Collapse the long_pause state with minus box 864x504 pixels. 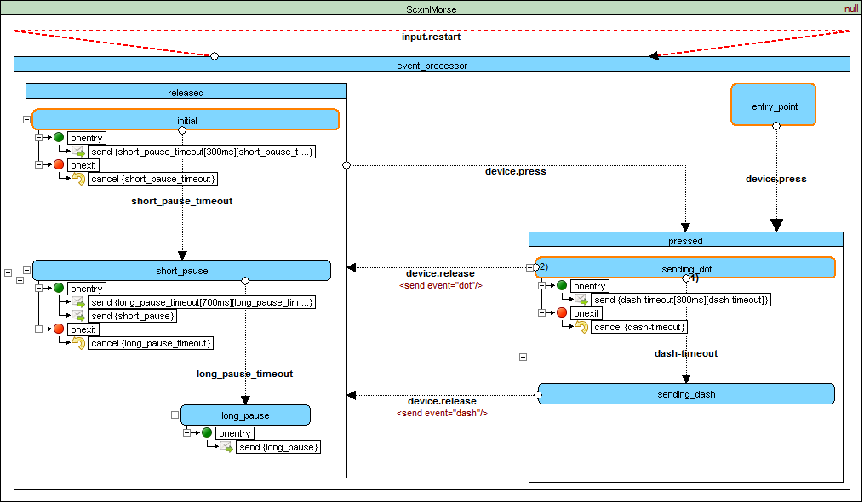[175, 415]
